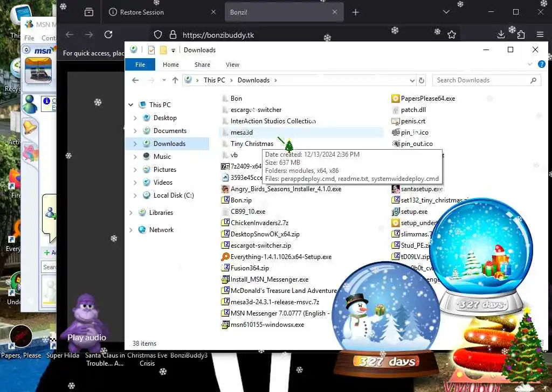Select the Tiny Christmas folder
This screenshot has width=552, height=392.
click(252, 144)
